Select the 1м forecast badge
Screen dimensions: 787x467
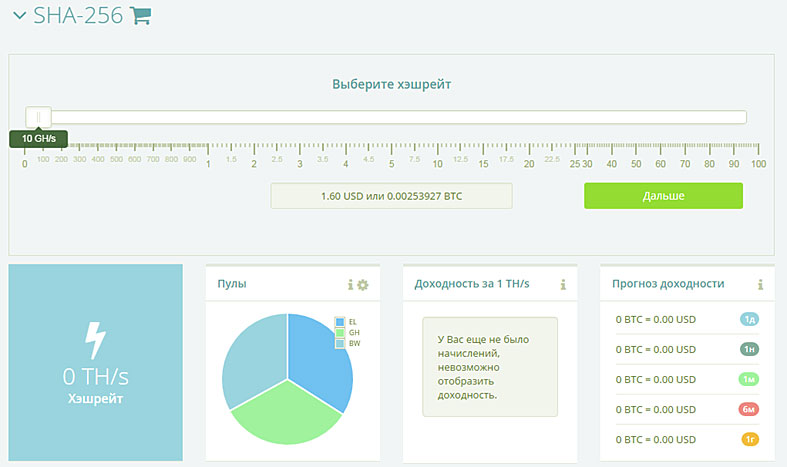coord(750,379)
